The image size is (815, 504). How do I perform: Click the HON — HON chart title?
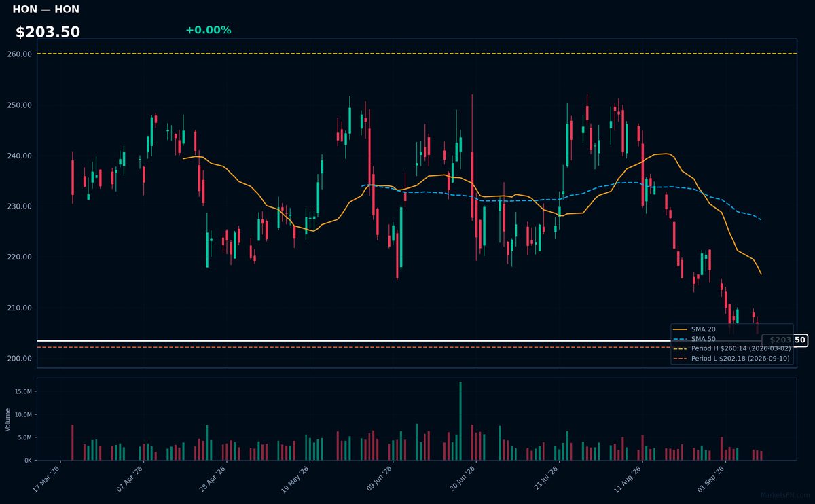click(x=46, y=10)
